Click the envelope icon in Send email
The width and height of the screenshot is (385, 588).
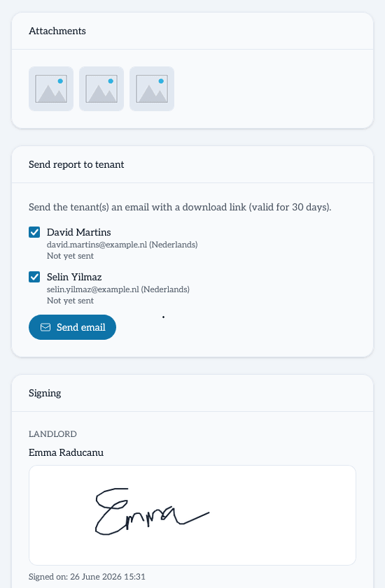(45, 327)
